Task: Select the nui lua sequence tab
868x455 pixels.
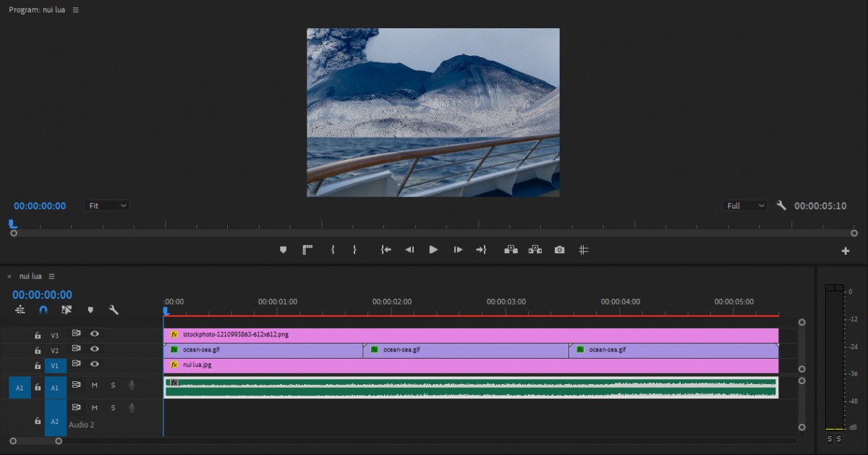Action: [x=30, y=276]
